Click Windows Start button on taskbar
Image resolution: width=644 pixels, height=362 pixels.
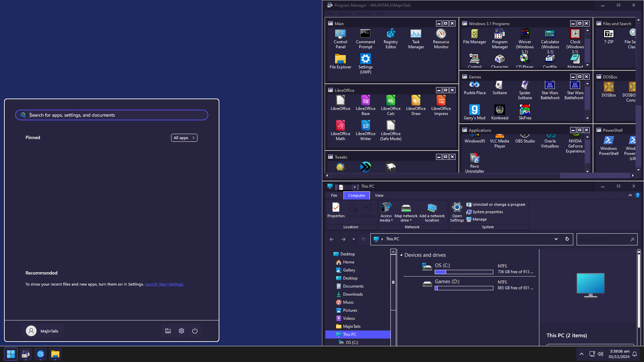click(11, 354)
